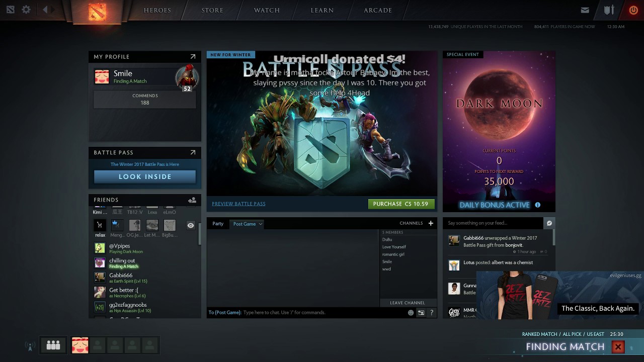
Task: Click the add friend icon
Action: click(x=192, y=200)
